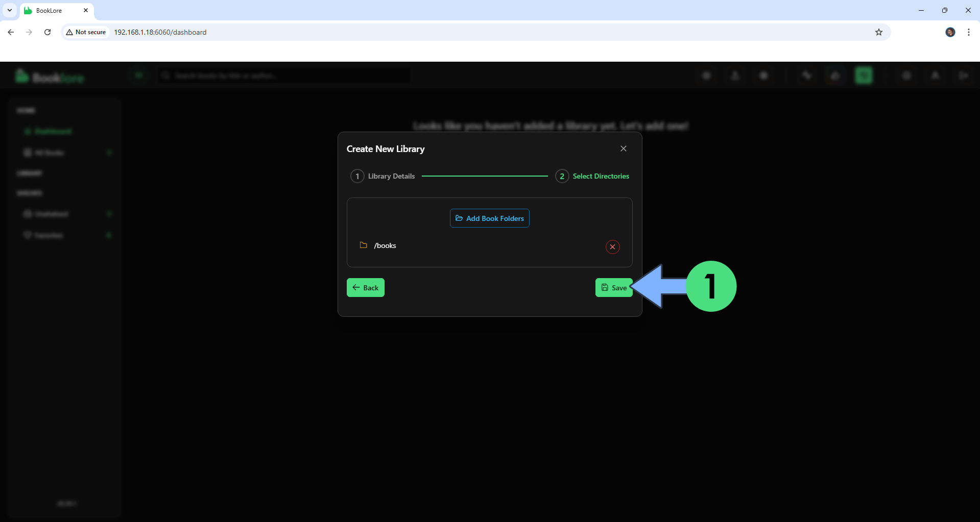This screenshot has width=980, height=522.
Task: Open the Not secure site info chip
Action: tap(86, 32)
